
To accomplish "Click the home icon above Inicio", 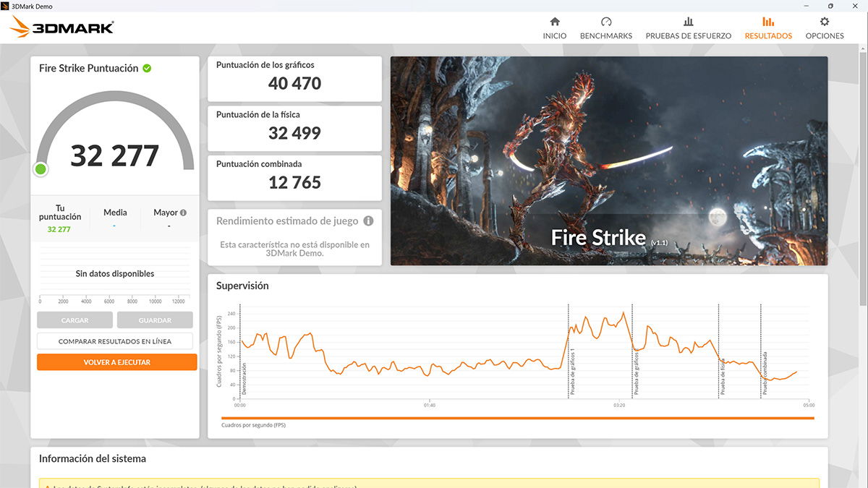I will pyautogui.click(x=555, y=22).
